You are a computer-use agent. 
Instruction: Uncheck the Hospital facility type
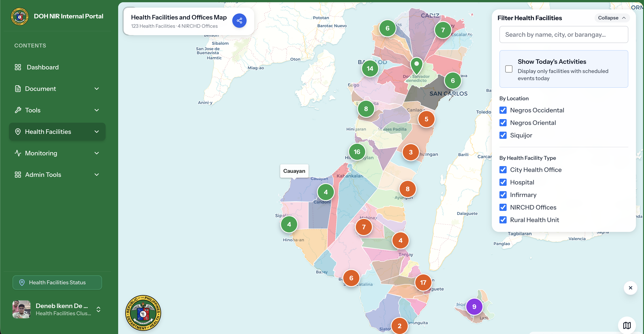pos(503,182)
